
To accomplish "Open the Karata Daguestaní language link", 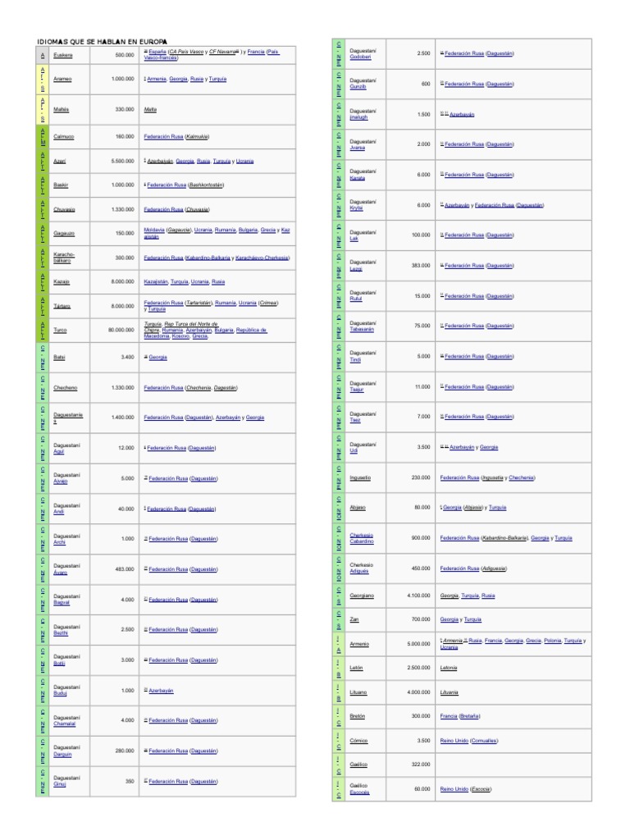I will pyautogui.click(x=358, y=178).
